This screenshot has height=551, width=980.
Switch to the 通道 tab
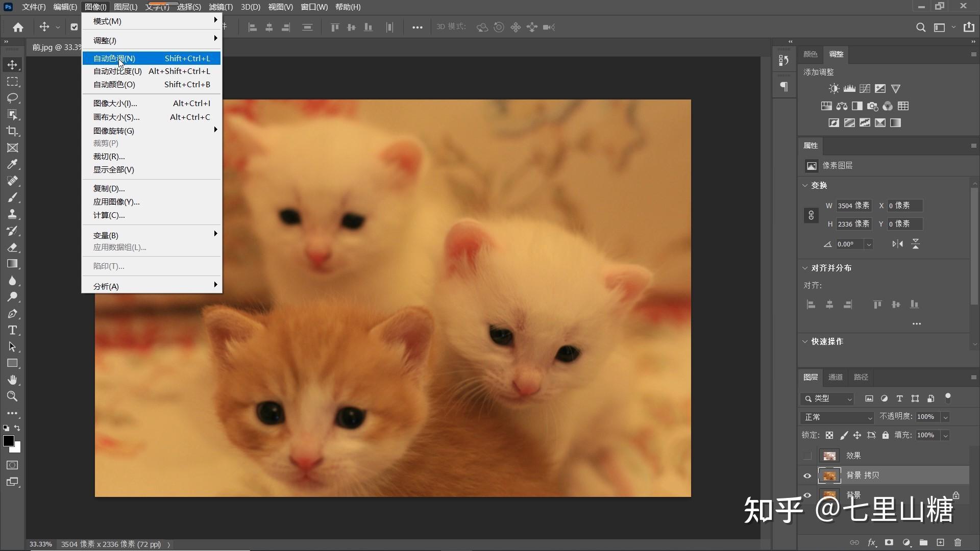click(835, 377)
